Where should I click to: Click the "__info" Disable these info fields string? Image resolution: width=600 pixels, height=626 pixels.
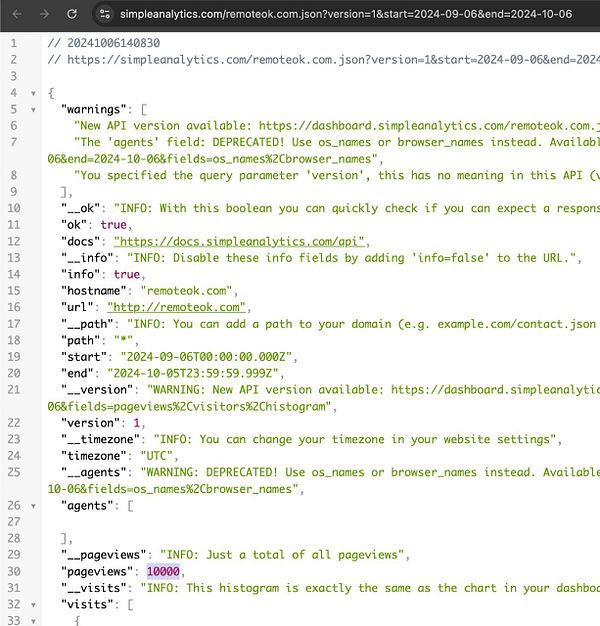tap(352, 258)
